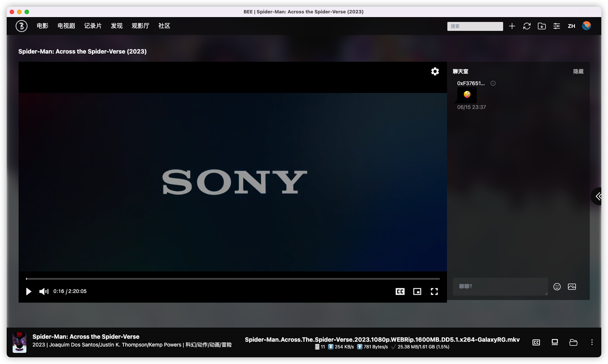608x364 pixels.
Task: Go to the 电影 (Movies) tab
Action: pos(42,26)
